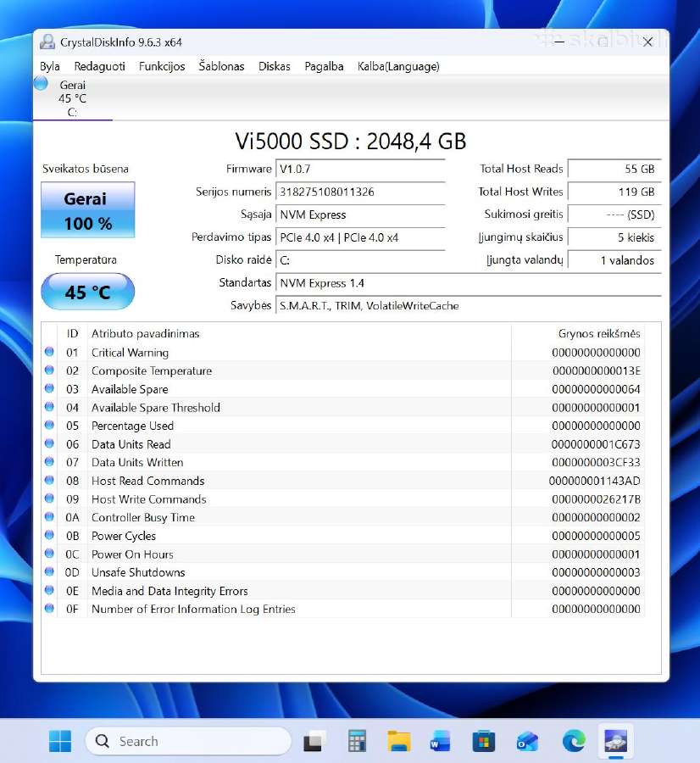
Task: Click the blue status dot for Unsafe Shutdowns
Action: (x=49, y=571)
